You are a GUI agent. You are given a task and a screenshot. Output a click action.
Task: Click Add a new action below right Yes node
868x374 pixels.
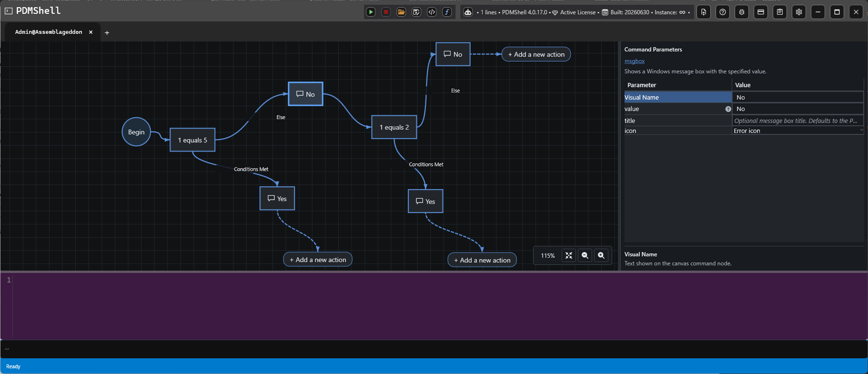tap(482, 260)
